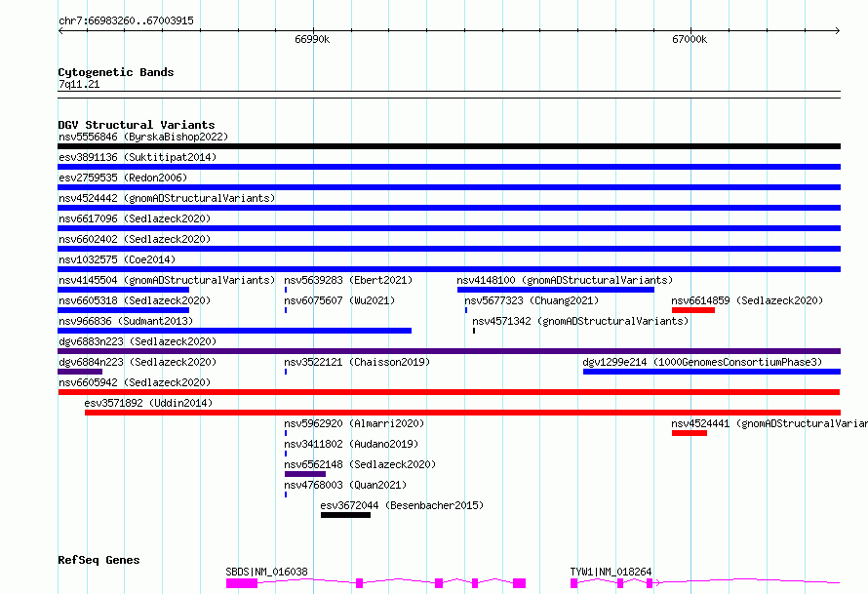Select the Cytogenetic Bands track title
This screenshot has width=868, height=594.
(x=116, y=72)
